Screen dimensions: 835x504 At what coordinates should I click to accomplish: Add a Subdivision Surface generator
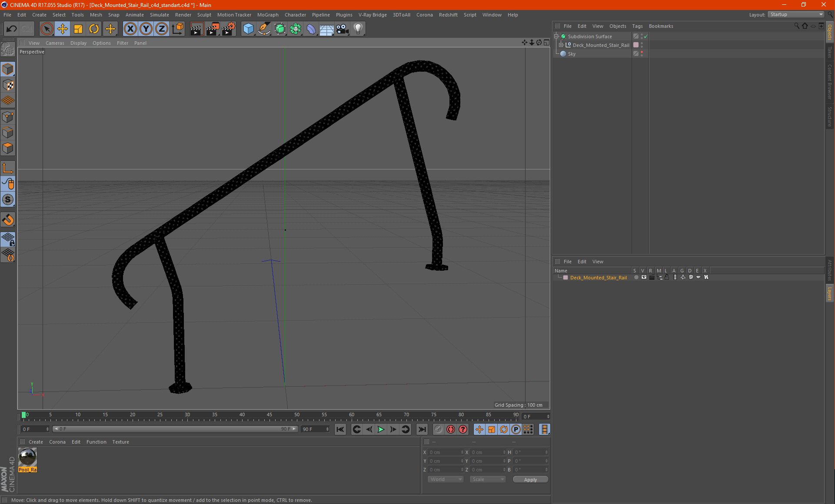tap(280, 29)
